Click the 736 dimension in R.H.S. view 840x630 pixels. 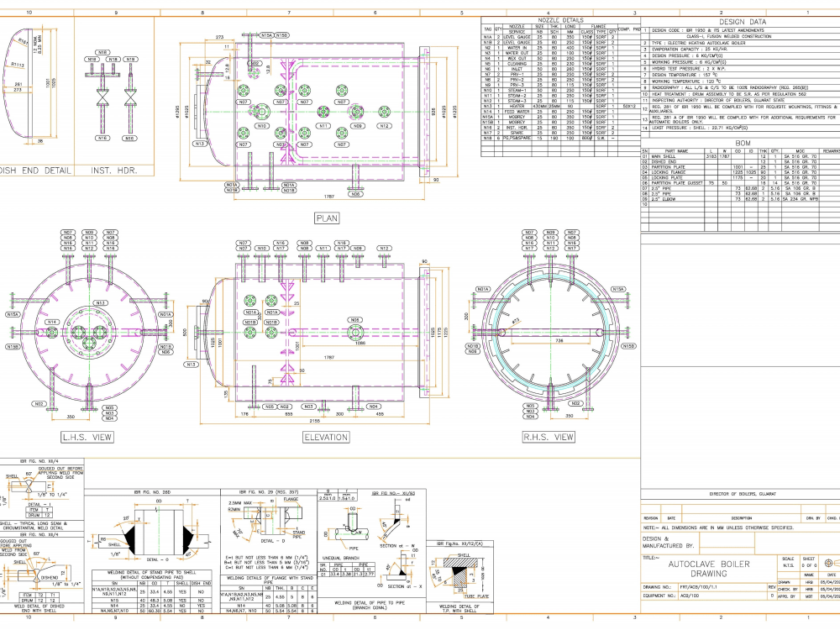click(x=559, y=341)
